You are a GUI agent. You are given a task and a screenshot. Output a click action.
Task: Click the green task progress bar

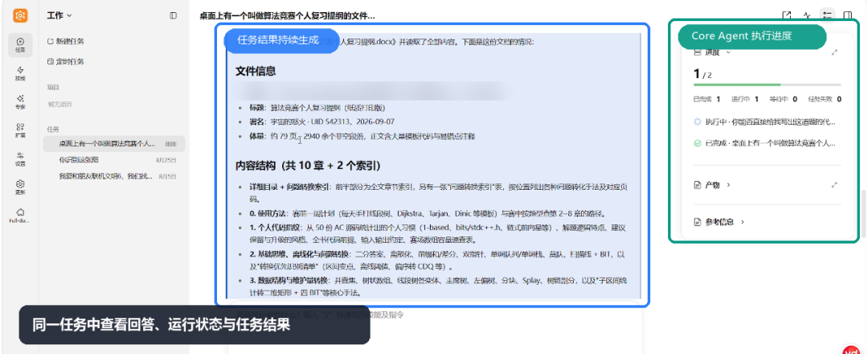tap(768, 84)
